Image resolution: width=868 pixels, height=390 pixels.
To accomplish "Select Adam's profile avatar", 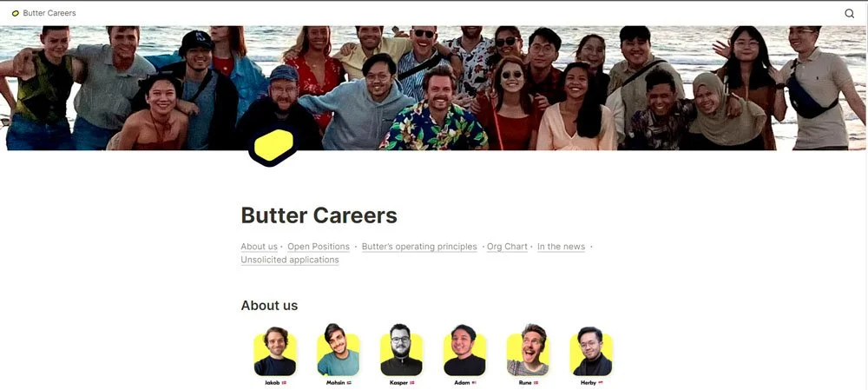I will click(464, 351).
